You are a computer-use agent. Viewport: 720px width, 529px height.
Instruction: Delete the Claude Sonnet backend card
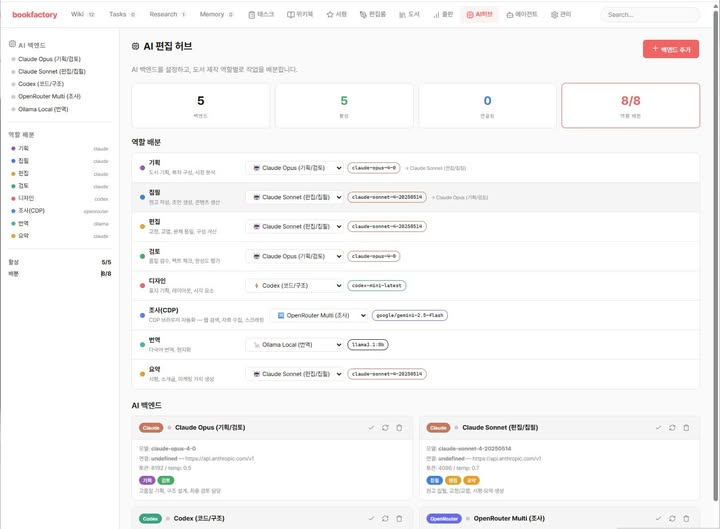click(x=686, y=428)
